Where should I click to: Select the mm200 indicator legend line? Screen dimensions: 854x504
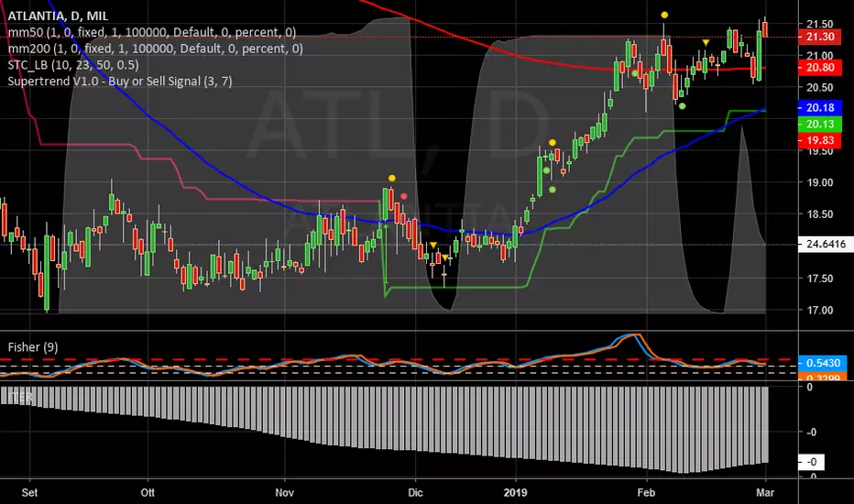[x=155, y=49]
